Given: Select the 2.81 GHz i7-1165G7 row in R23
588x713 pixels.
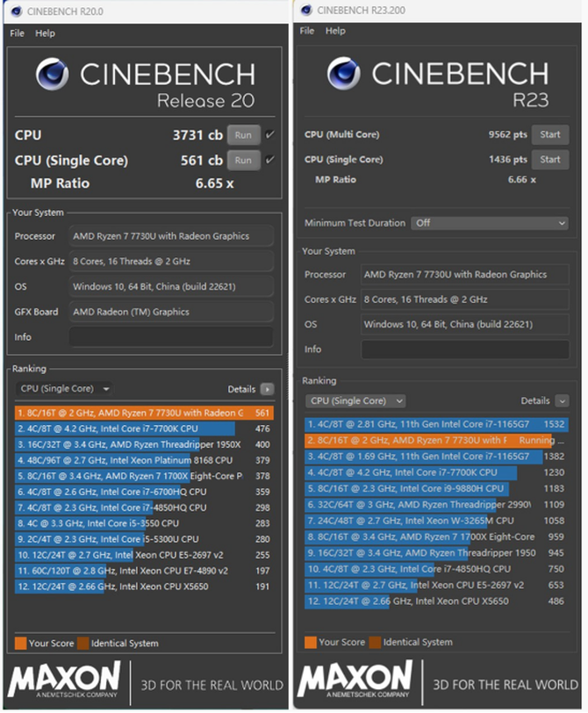Looking at the screenshot, I should point(436,424).
